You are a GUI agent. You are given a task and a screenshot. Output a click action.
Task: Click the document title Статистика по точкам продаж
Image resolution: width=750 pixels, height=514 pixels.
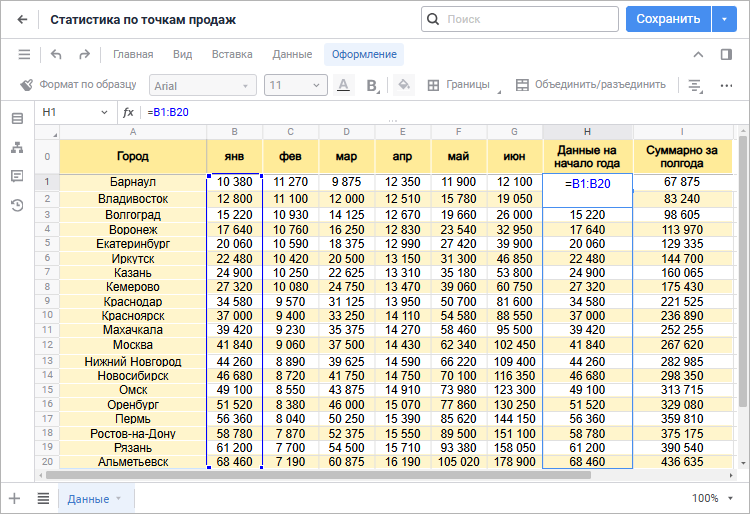[143, 20]
